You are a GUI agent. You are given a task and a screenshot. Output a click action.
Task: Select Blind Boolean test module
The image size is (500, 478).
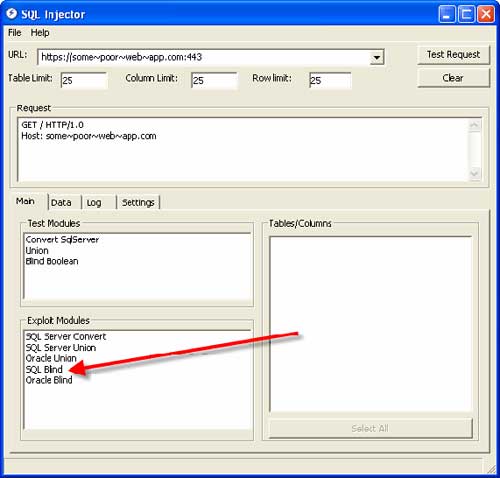pyautogui.click(x=52, y=261)
